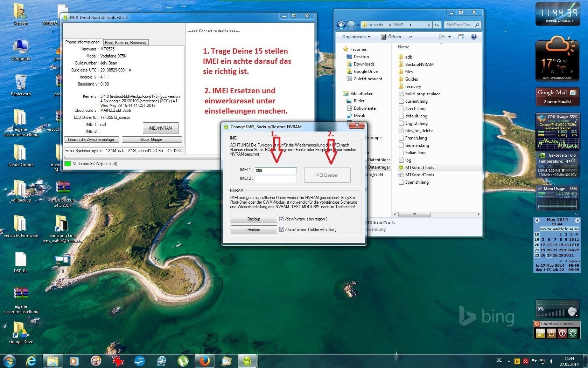
Task: Open the Computer desktop icon
Action: pos(21,50)
